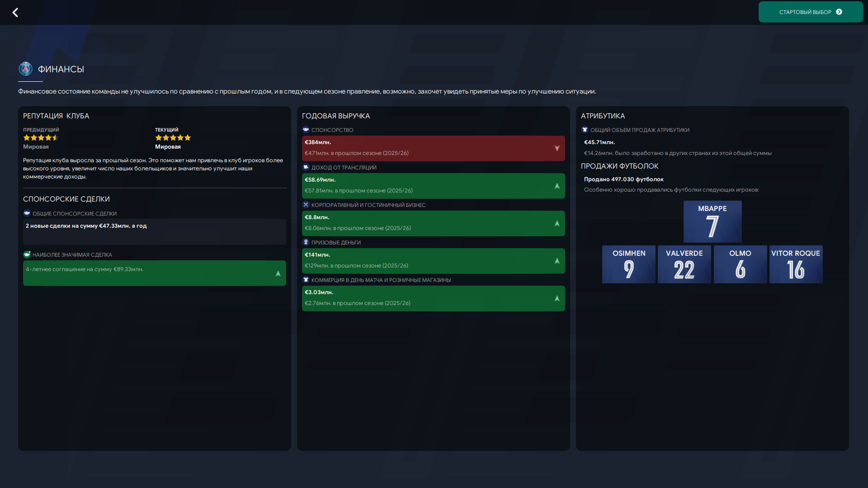This screenshot has height=488, width=868.
Task: Click the up arrow on €58.69млн row
Action: tap(557, 186)
